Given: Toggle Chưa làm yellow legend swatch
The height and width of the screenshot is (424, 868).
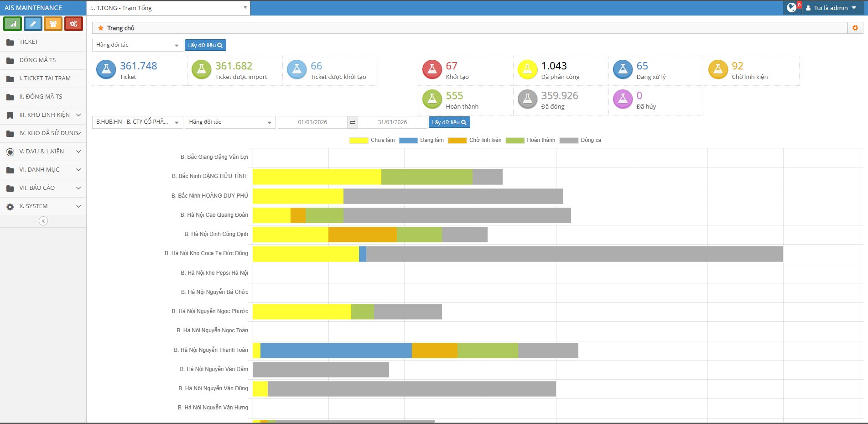Looking at the screenshot, I should (359, 141).
